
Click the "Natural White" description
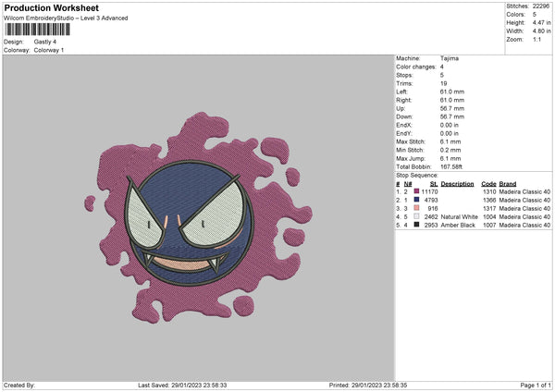pyautogui.click(x=460, y=216)
